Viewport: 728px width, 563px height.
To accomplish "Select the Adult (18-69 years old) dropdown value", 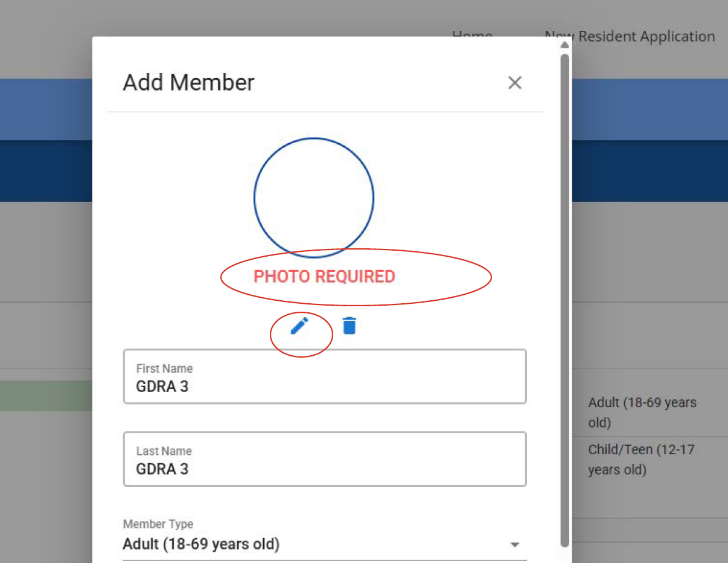I will coord(201,544).
